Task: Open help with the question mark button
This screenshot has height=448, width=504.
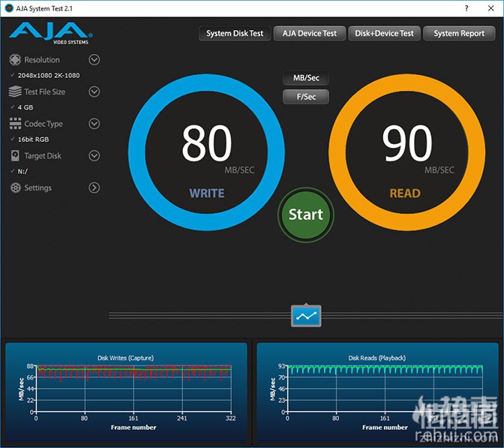Action: click(466, 8)
